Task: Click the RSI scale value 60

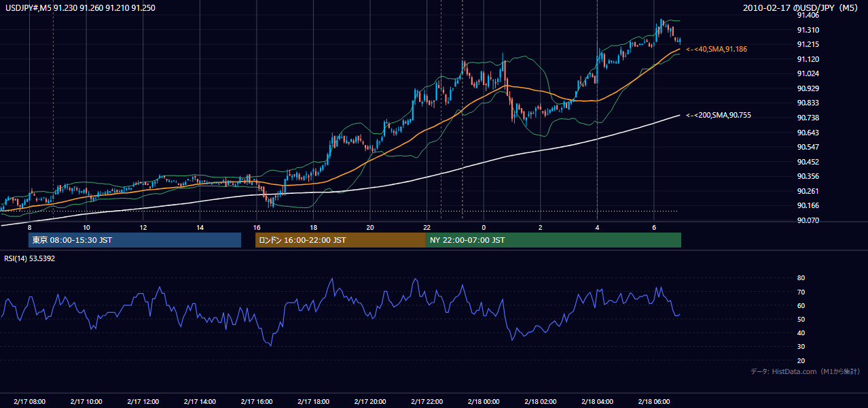Action: [801, 305]
